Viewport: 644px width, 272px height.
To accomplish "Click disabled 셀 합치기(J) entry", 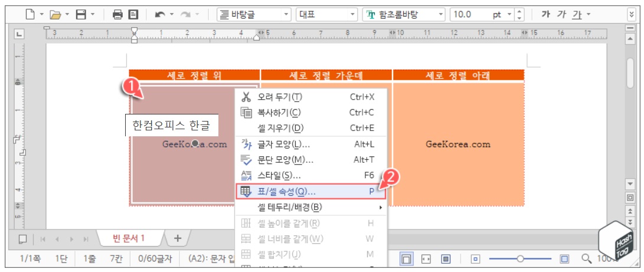I will 311,254.
